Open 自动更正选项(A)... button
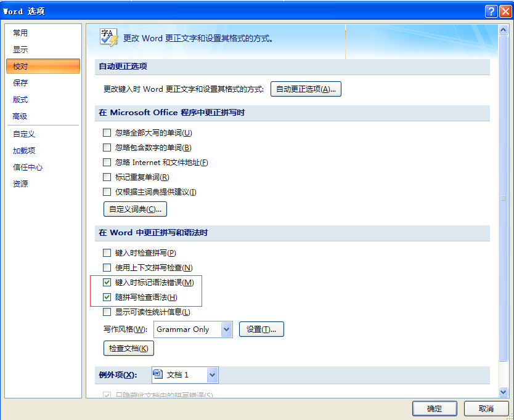 306,89
